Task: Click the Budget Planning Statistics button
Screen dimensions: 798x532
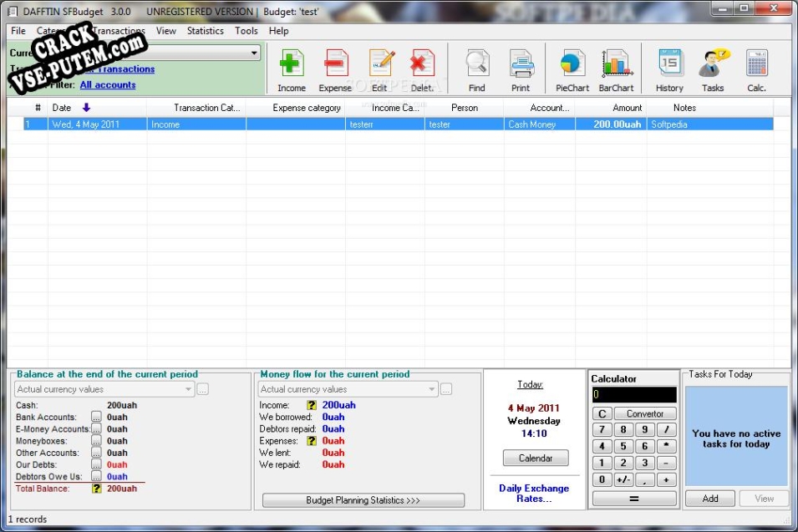Action: (x=363, y=500)
